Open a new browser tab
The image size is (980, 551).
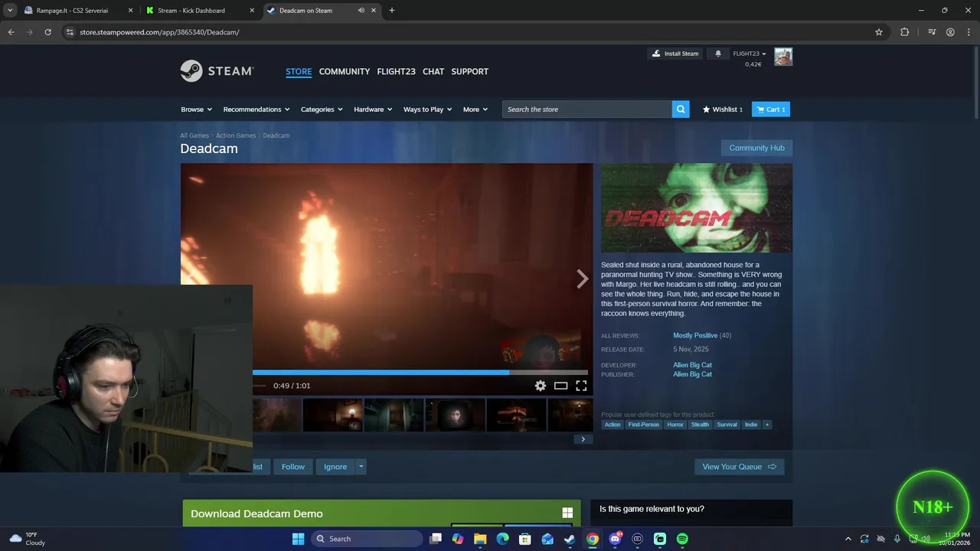(x=392, y=11)
